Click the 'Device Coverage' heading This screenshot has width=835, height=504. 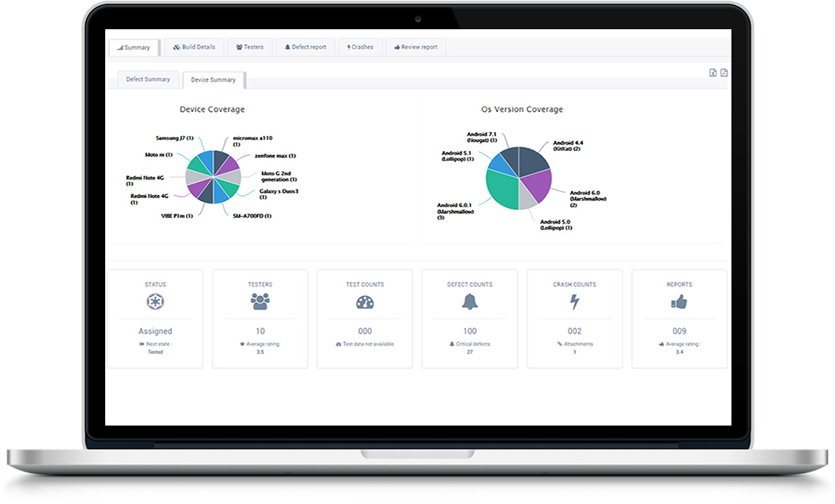pos(212,109)
